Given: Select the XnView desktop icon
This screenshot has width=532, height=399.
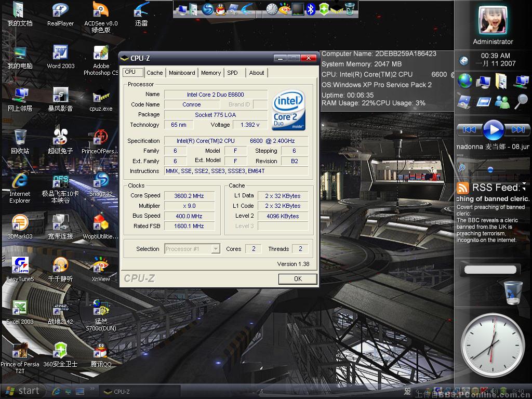Looking at the screenshot, I should (101, 270).
